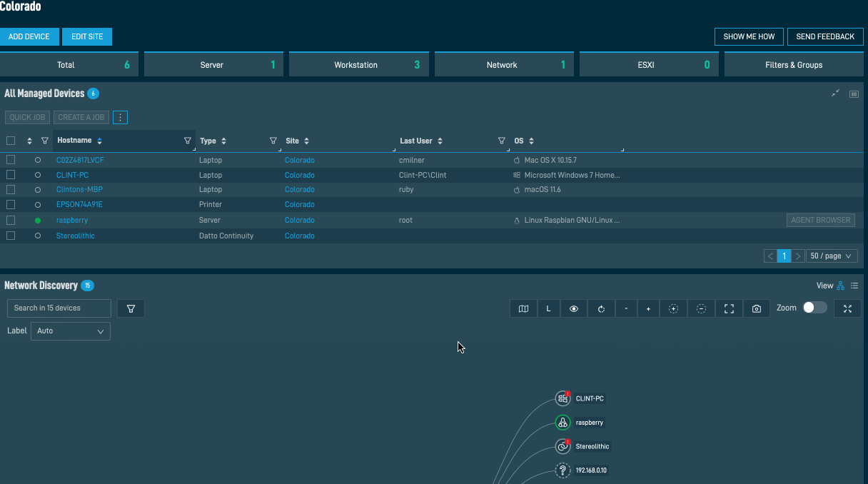Select the Workstation filter tab
This screenshot has height=484, width=868.
point(358,65)
